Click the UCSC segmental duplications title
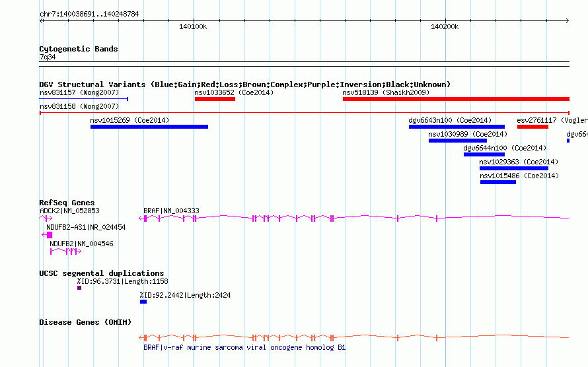 point(102,273)
